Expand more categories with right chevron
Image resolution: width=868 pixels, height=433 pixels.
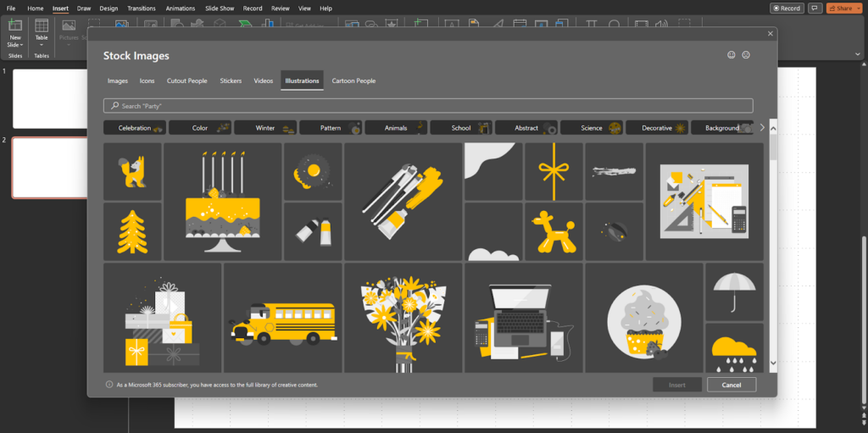pos(762,128)
